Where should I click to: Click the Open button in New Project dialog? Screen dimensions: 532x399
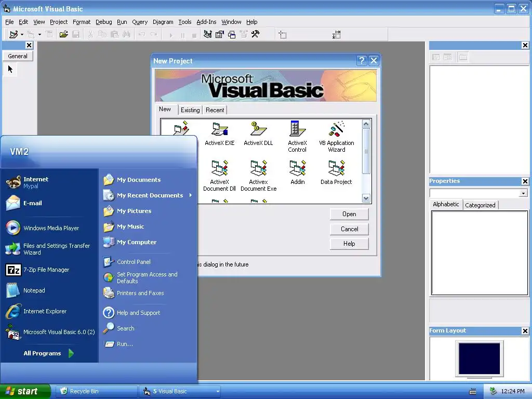349,214
